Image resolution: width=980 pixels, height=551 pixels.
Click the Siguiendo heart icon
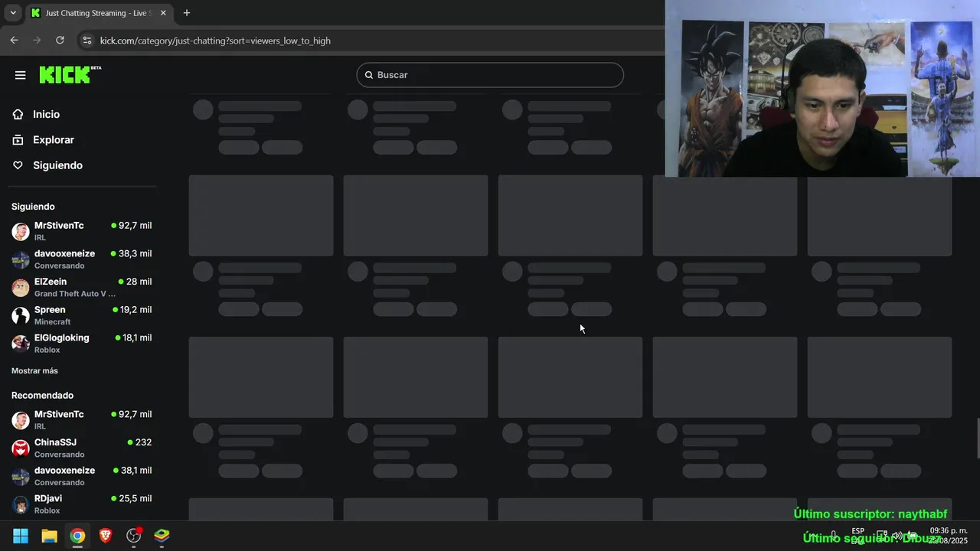point(18,165)
